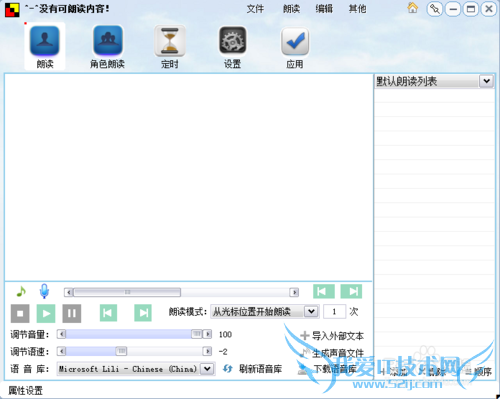The image size is (500, 399).
Task: Click the 调节语速 label
Action: click(x=30, y=352)
